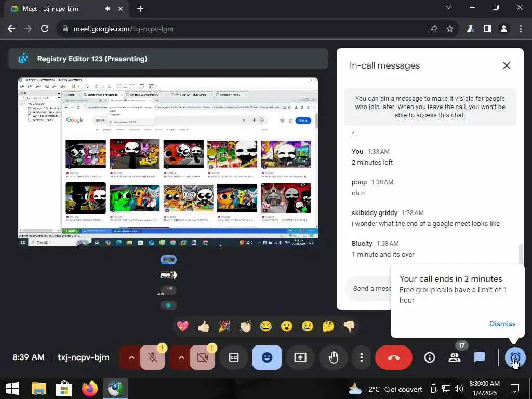Expand audio settings arrow beside the microphone

coord(131,357)
